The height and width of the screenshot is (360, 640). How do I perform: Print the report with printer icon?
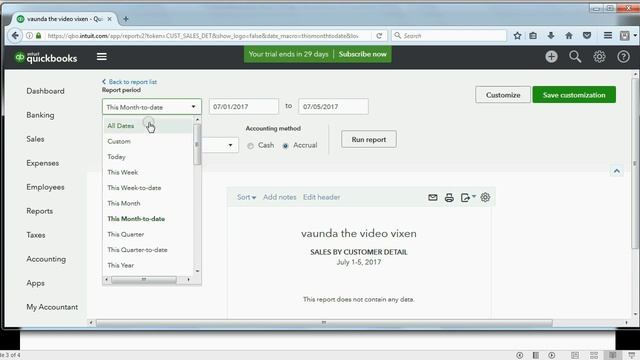coord(449,198)
